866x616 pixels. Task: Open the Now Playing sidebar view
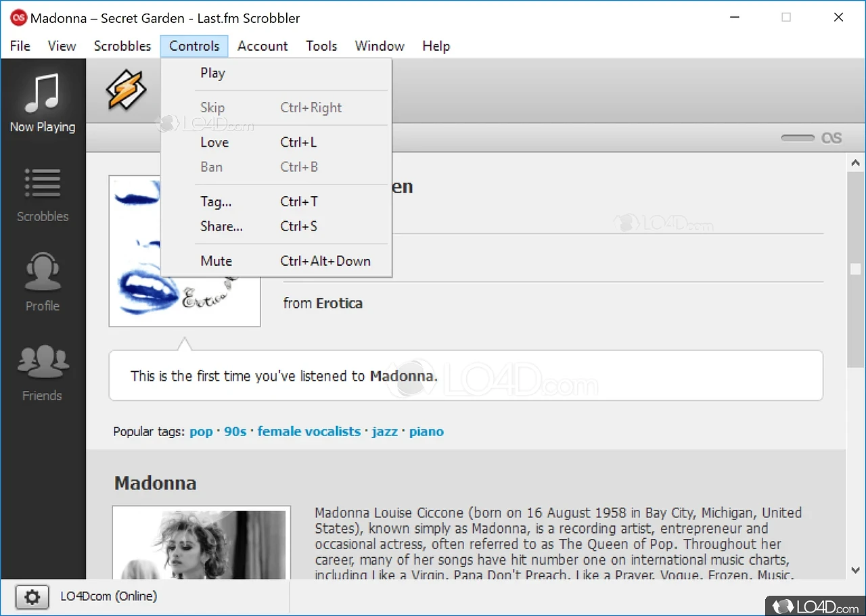point(43,102)
